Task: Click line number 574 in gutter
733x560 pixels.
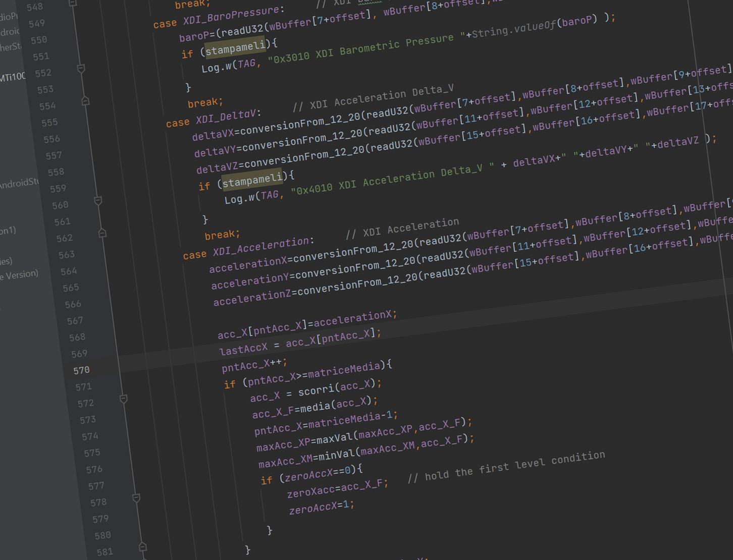Action: pos(90,436)
